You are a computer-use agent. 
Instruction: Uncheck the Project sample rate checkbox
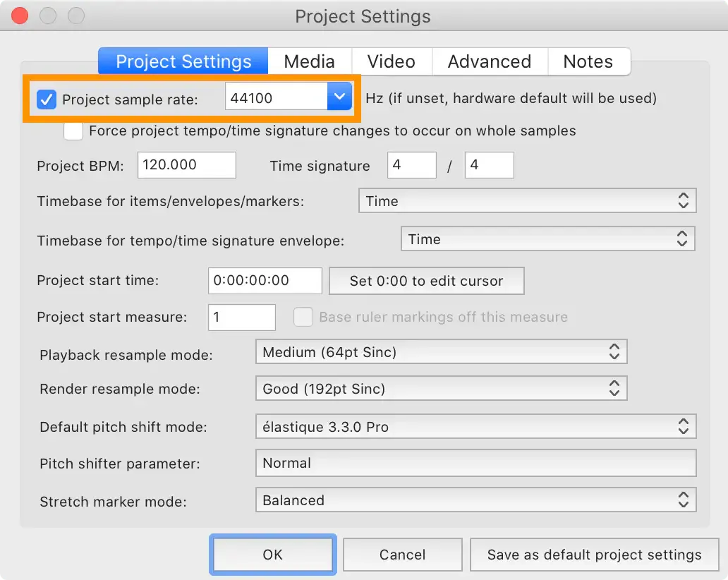click(x=46, y=99)
